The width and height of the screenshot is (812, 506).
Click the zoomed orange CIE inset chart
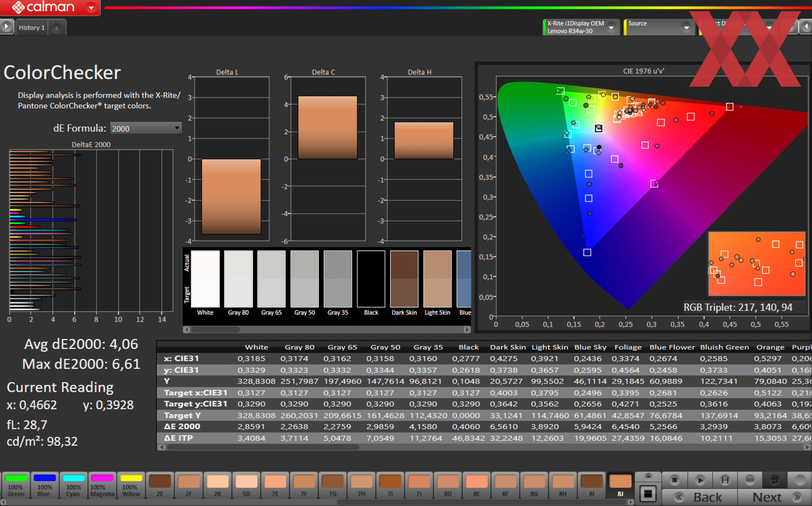757,264
